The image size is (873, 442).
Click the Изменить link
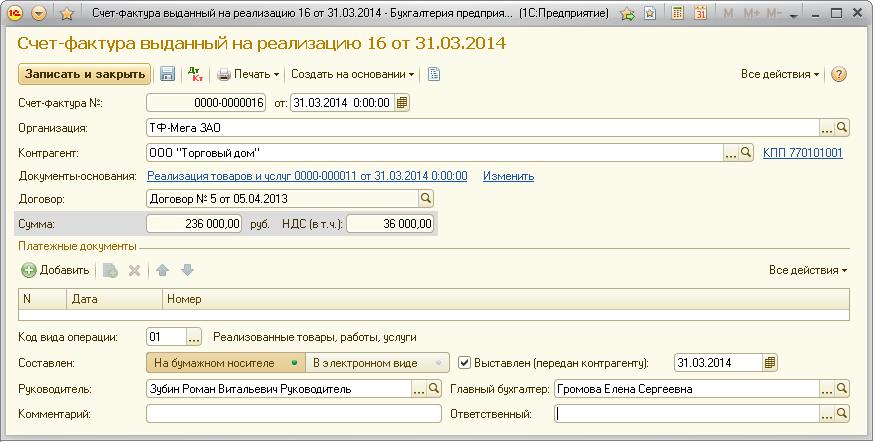coord(508,176)
